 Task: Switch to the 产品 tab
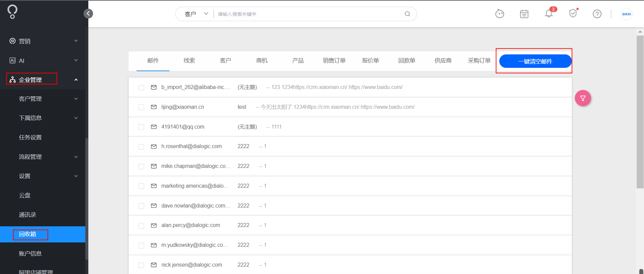(x=298, y=60)
